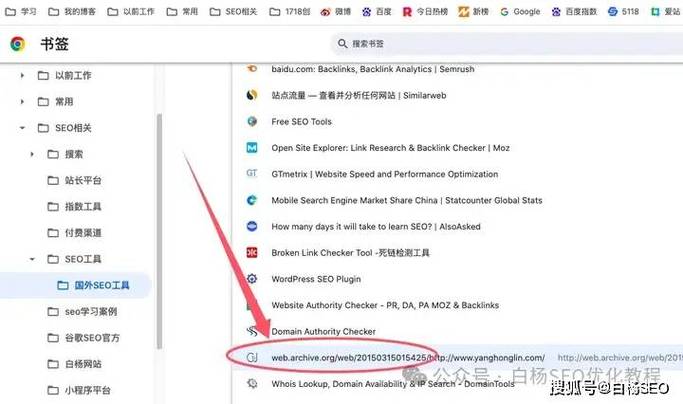Open the 百度指数 bookmark in bar
Screen dimensions: 683x404
[574, 12]
